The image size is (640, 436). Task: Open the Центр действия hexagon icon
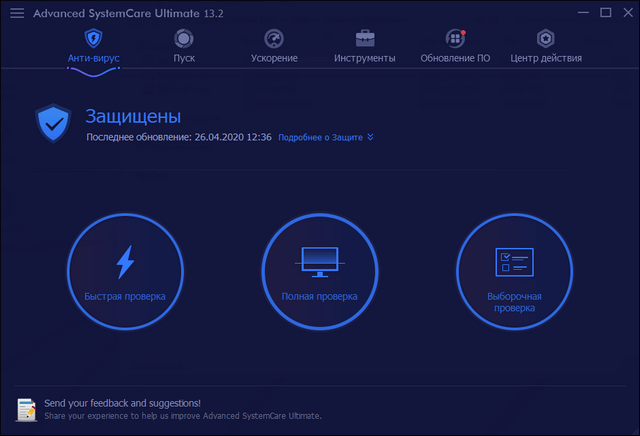(546, 39)
